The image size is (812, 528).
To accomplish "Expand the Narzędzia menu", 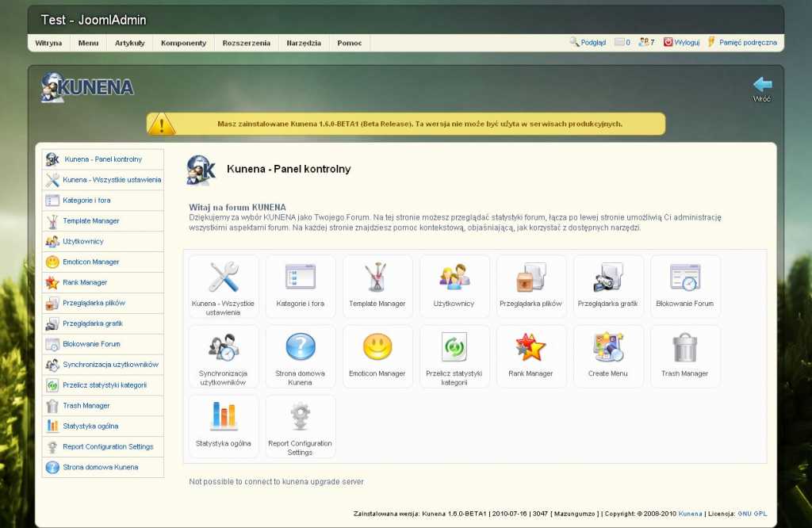I will tap(304, 43).
